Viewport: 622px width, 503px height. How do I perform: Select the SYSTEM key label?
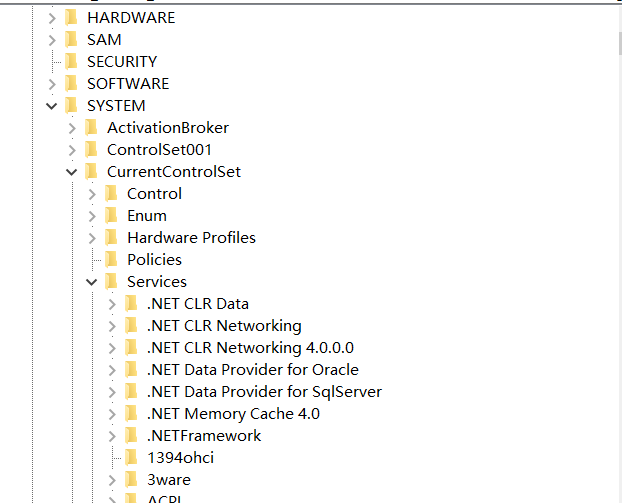pos(116,106)
